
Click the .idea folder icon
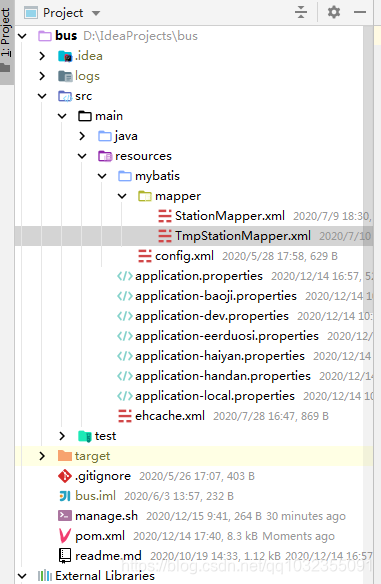coord(65,56)
